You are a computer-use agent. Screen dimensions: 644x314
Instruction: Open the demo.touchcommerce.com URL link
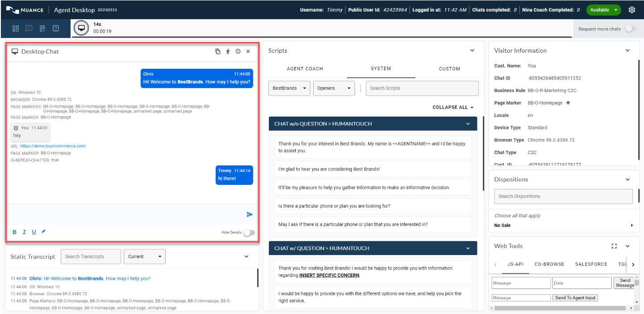click(53, 146)
